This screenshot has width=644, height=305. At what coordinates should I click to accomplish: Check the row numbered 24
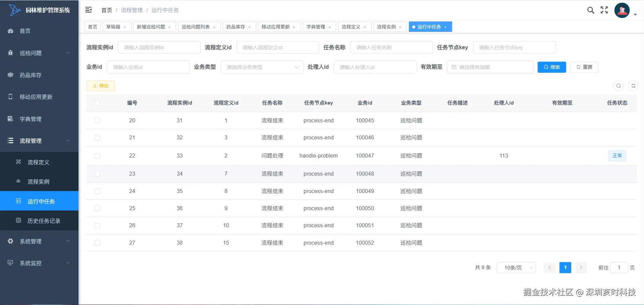click(x=97, y=191)
